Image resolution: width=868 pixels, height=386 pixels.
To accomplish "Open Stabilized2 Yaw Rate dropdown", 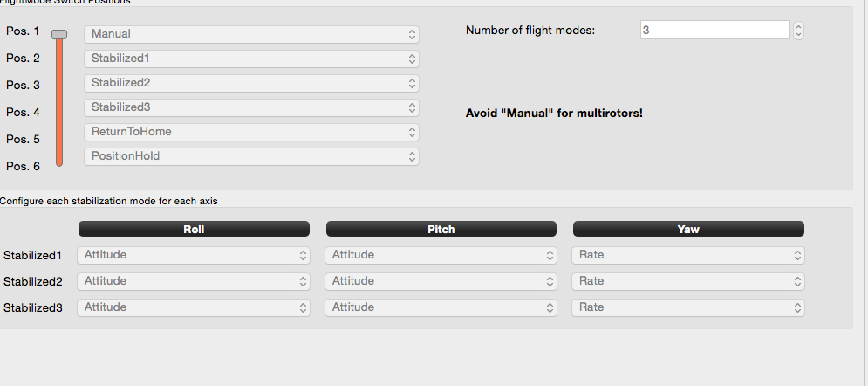I will (x=688, y=281).
